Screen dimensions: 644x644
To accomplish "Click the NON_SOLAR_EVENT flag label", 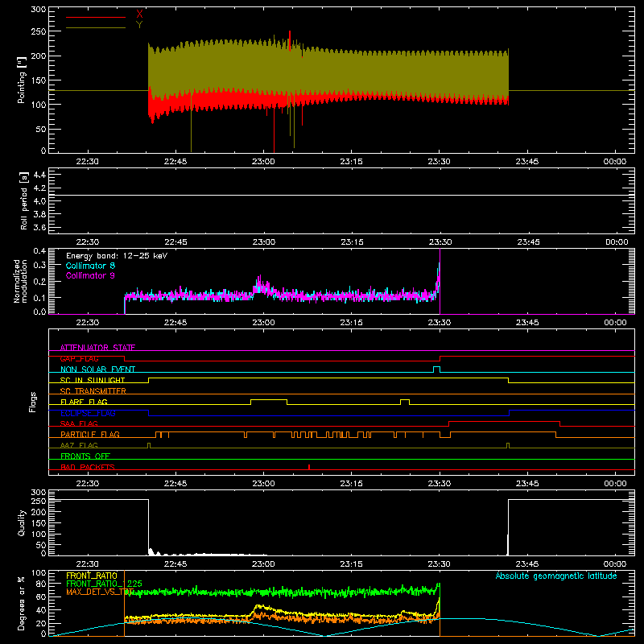I will point(97,369).
